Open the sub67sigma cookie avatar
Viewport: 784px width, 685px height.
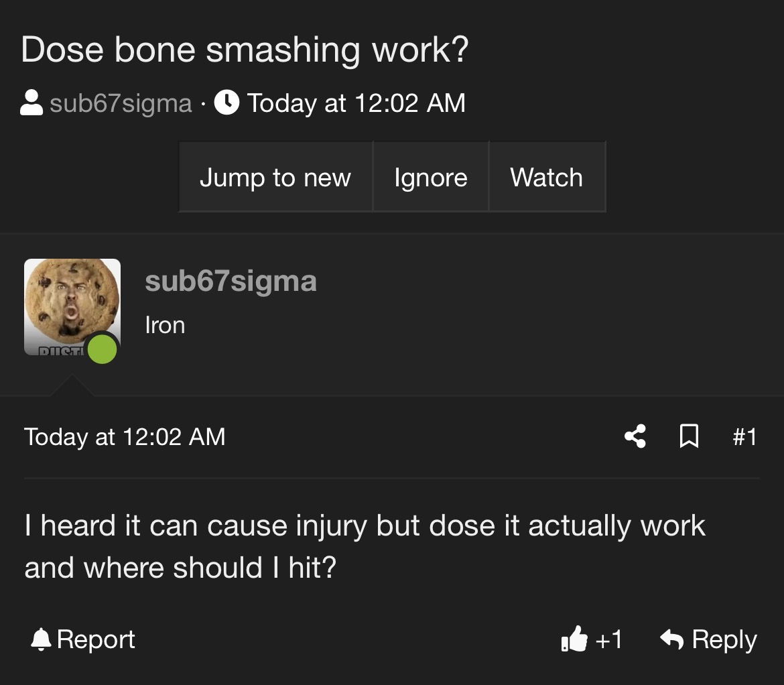(72, 306)
